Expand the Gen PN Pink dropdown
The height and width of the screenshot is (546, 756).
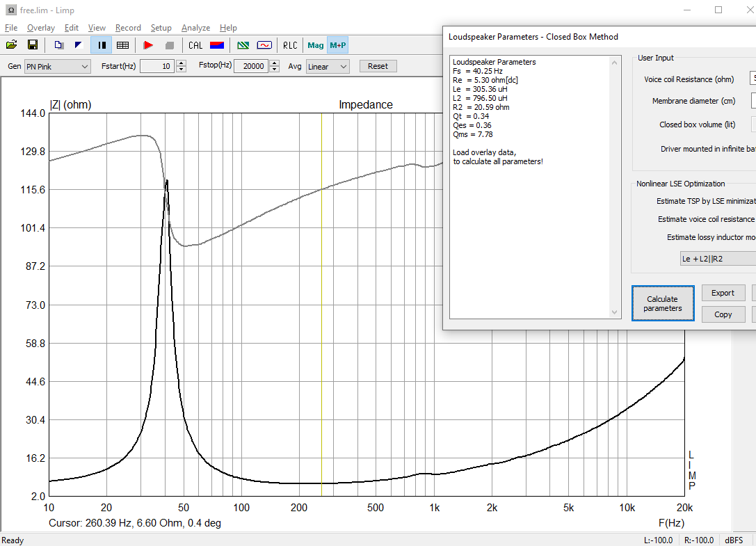[57, 67]
